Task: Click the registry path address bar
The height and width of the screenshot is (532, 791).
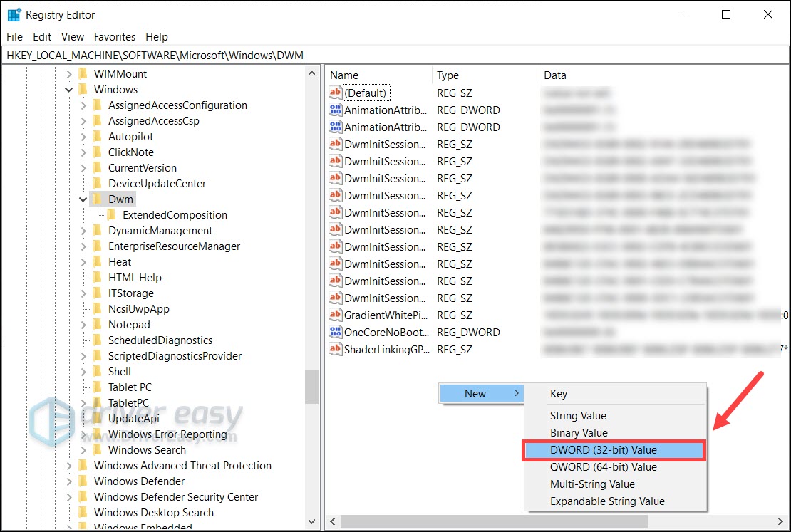Action: tap(395, 56)
